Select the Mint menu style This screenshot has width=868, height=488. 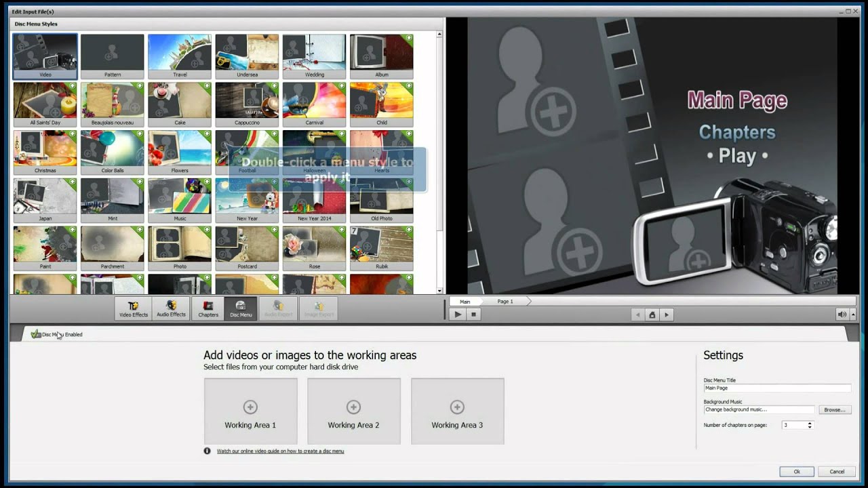tap(113, 201)
